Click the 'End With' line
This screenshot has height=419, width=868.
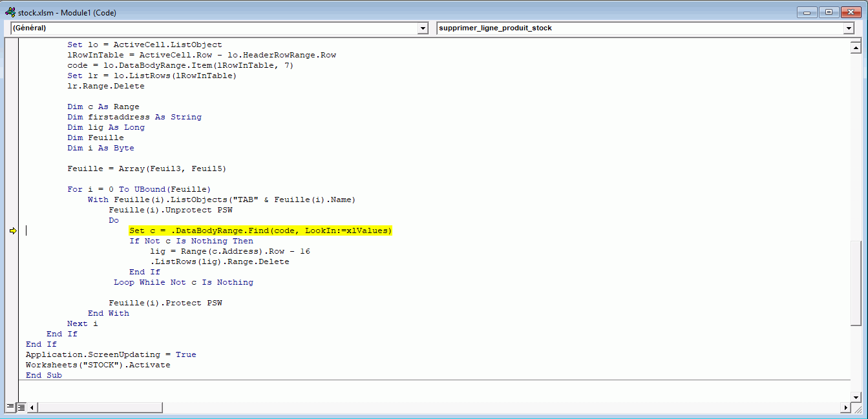click(109, 313)
